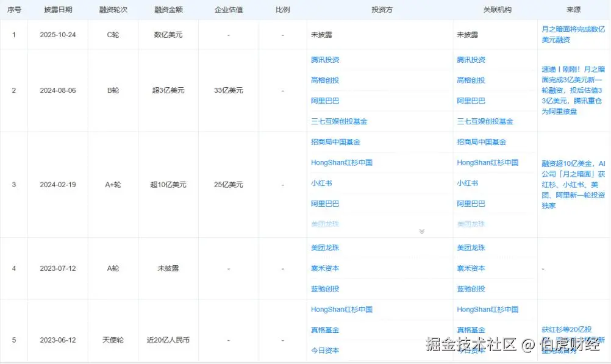Open 腾讯投资 in the 投资方 column

[325, 60]
